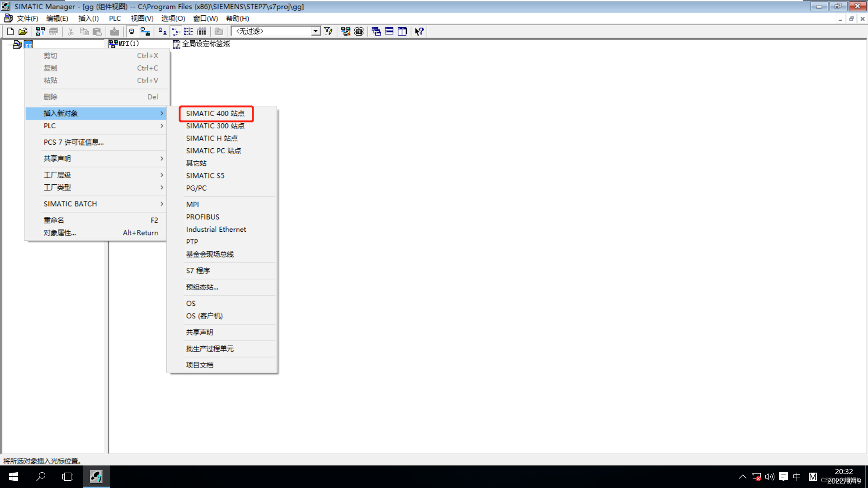Click the context help arrow icon

click(420, 31)
